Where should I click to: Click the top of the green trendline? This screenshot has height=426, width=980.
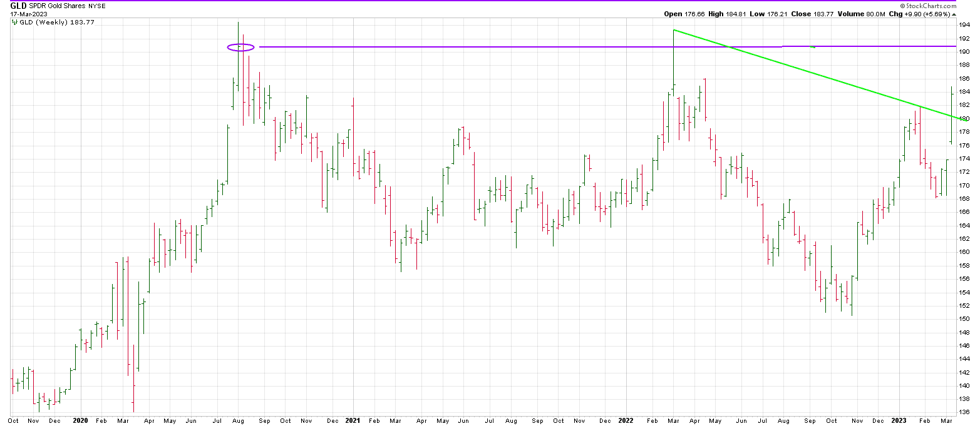click(673, 30)
